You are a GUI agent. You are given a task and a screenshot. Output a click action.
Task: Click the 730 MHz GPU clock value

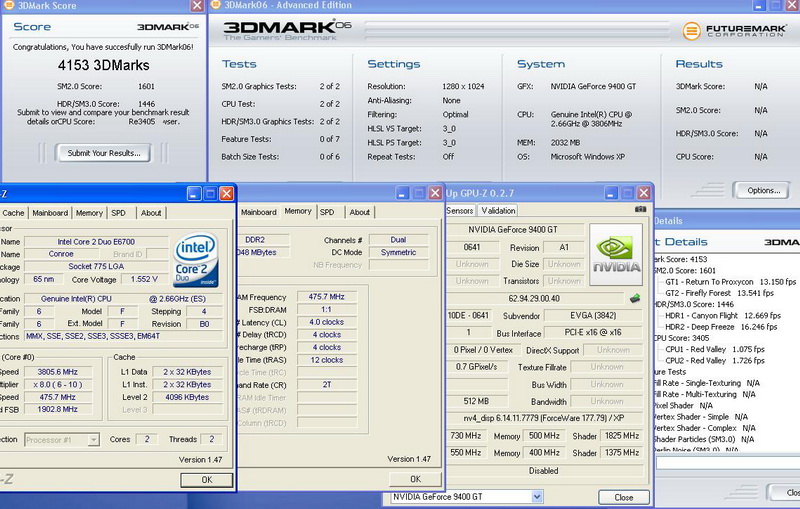pyautogui.click(x=466, y=436)
